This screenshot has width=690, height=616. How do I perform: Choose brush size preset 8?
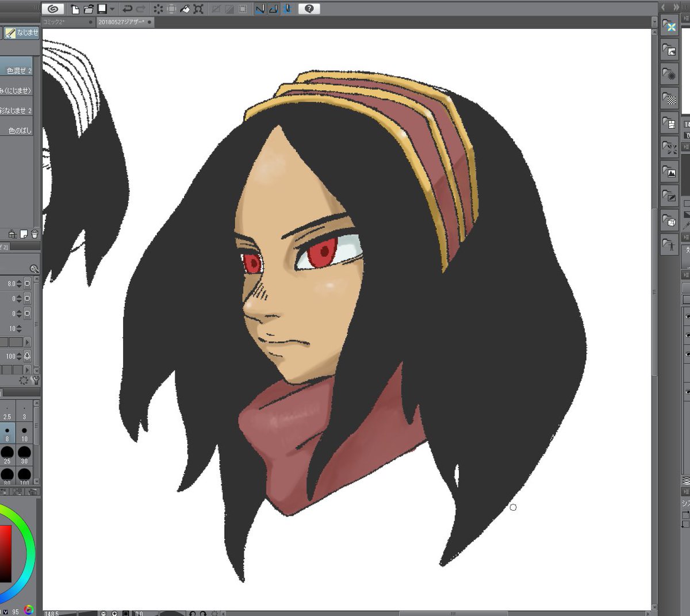[x=7, y=433]
